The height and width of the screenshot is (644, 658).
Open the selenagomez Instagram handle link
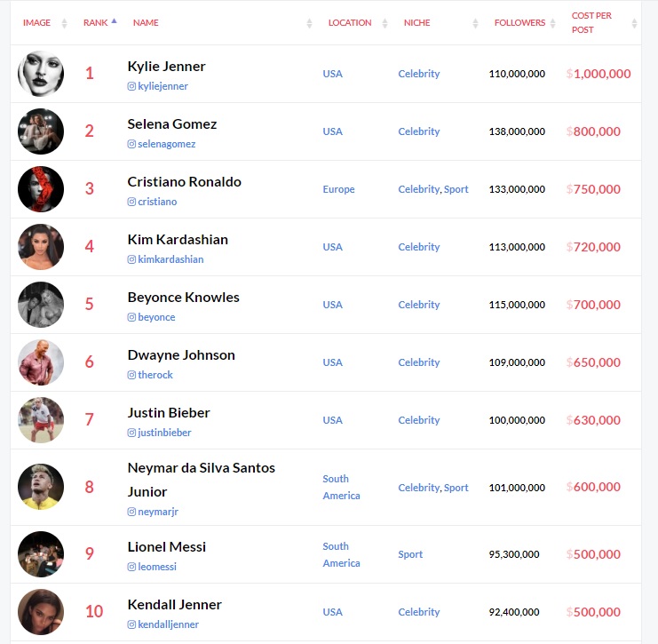tap(167, 144)
